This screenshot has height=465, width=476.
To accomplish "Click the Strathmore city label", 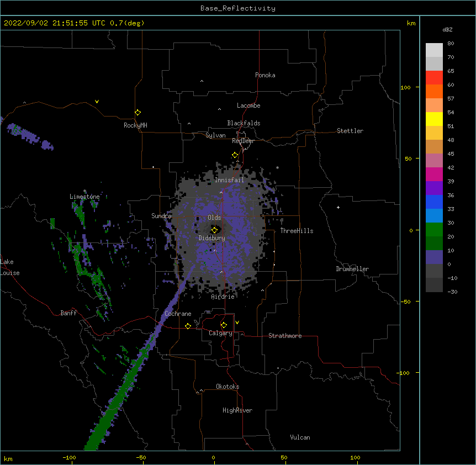I will pyautogui.click(x=285, y=336).
